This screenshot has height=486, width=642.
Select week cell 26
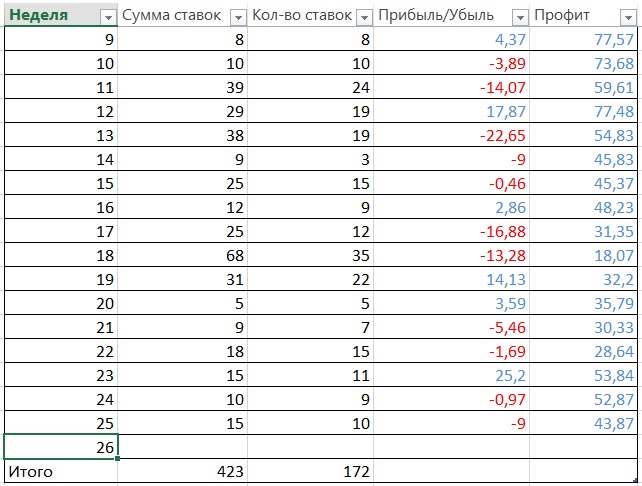[61, 447]
